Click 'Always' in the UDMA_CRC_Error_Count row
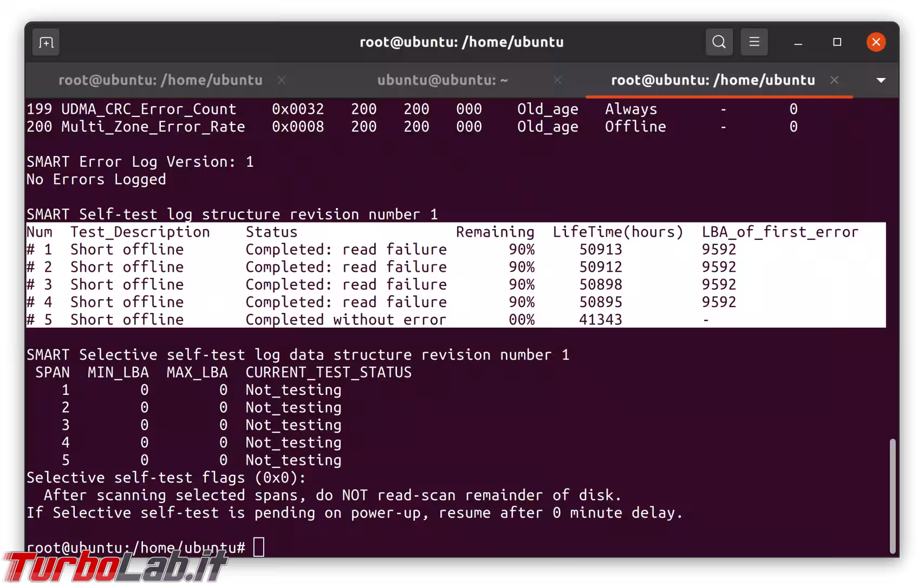Image resolution: width=924 pixels, height=585 pixels. point(631,109)
